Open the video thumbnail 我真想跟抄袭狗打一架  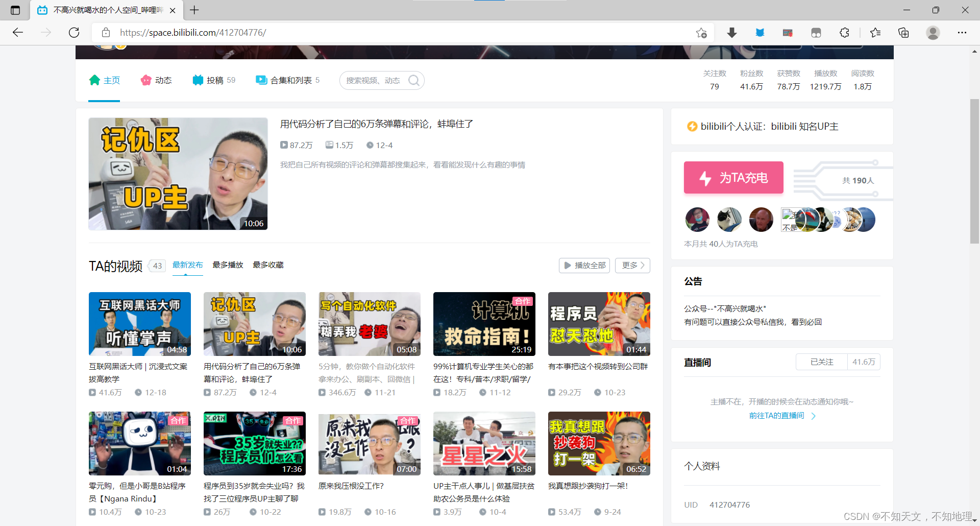[599, 443]
